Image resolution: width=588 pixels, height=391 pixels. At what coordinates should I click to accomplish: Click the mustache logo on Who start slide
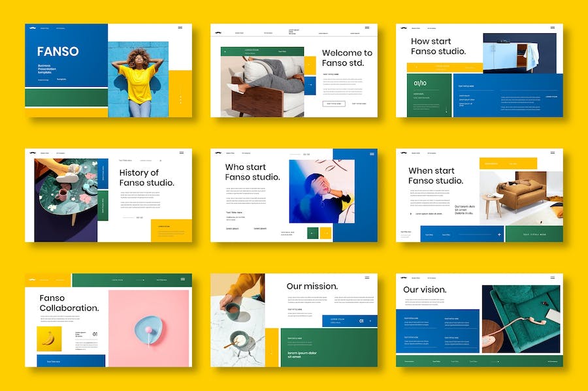coord(218,153)
